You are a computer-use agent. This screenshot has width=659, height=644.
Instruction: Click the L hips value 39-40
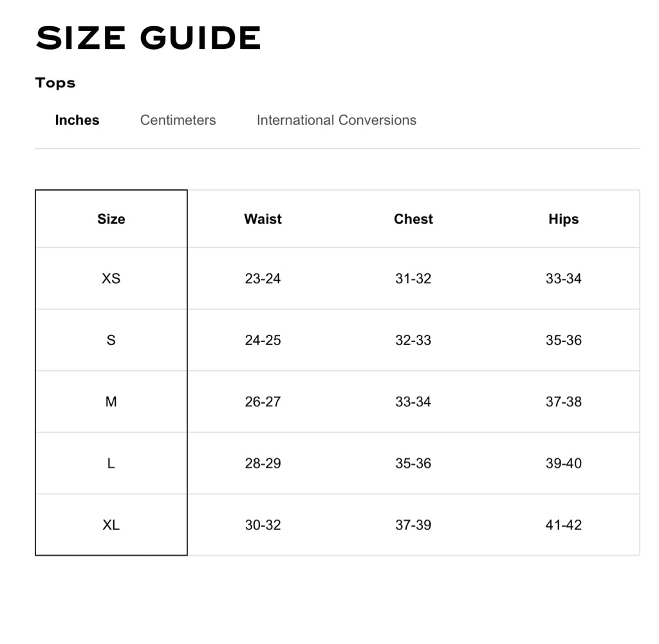click(x=563, y=464)
